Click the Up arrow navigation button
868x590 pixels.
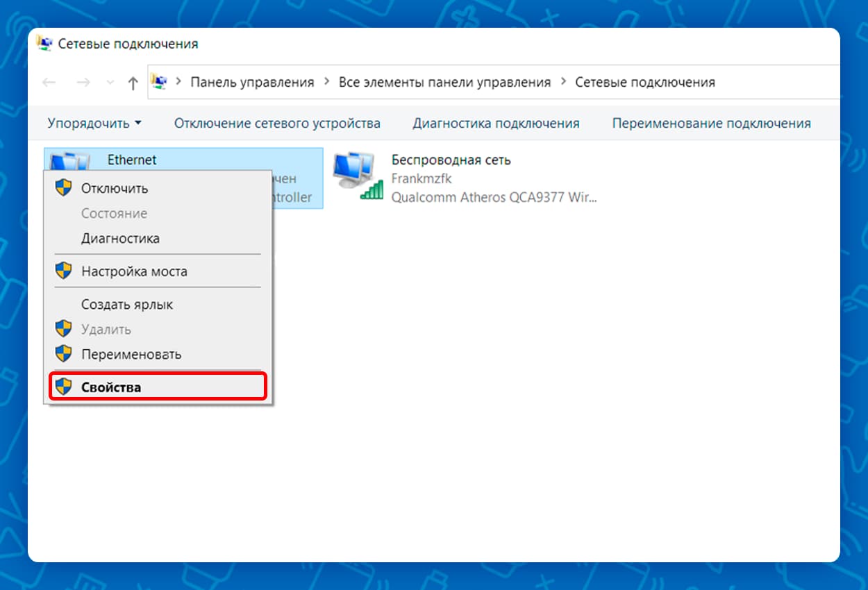(x=133, y=83)
